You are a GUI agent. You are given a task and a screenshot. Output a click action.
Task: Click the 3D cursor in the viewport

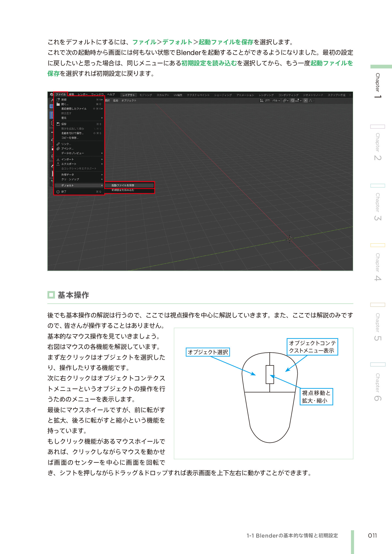pyautogui.click(x=289, y=239)
